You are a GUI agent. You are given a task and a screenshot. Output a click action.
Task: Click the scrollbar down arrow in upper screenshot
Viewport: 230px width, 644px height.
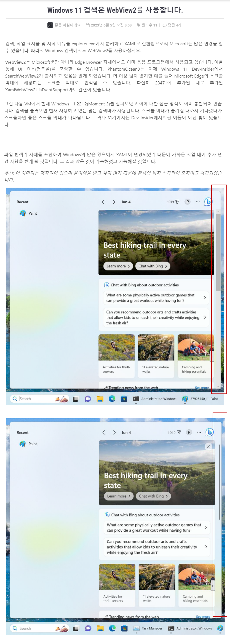click(218, 386)
